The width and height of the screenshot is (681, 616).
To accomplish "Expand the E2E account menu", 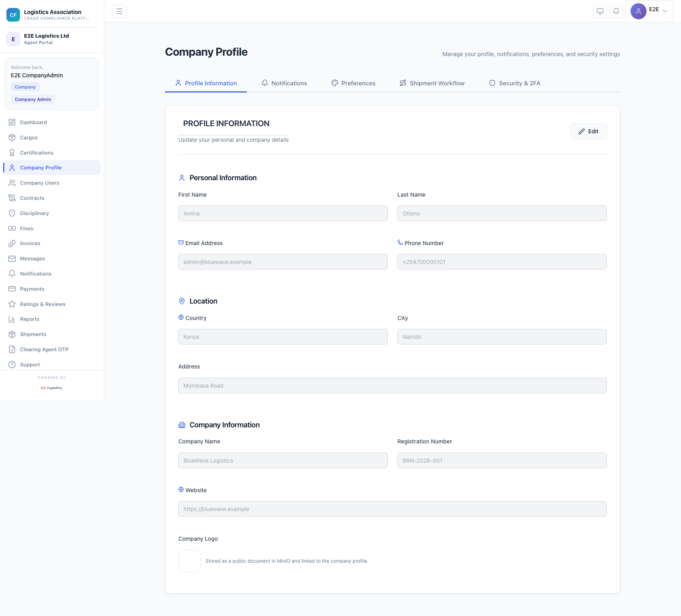I will pyautogui.click(x=649, y=11).
